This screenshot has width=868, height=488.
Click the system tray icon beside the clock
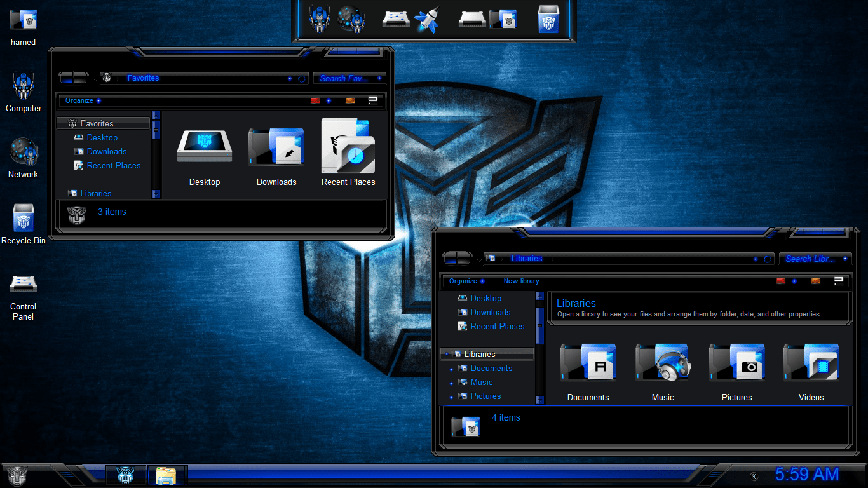pyautogui.click(x=754, y=475)
